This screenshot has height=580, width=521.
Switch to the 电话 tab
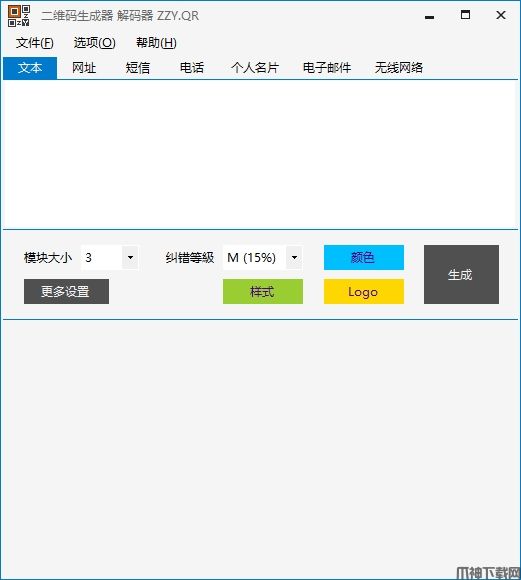click(191, 68)
